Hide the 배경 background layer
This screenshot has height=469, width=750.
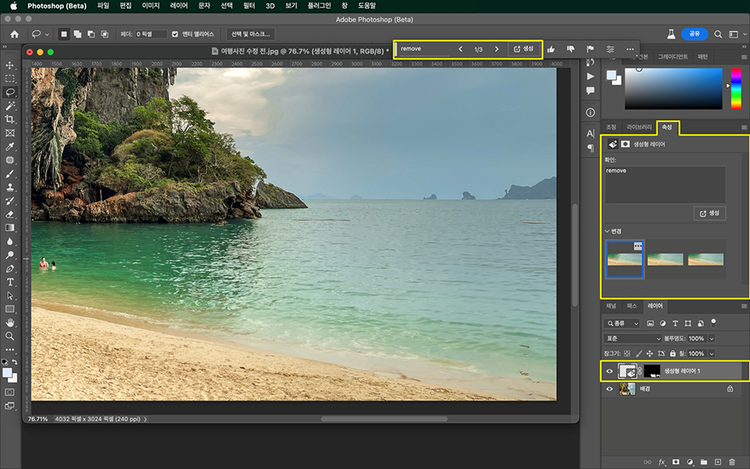tap(609, 389)
